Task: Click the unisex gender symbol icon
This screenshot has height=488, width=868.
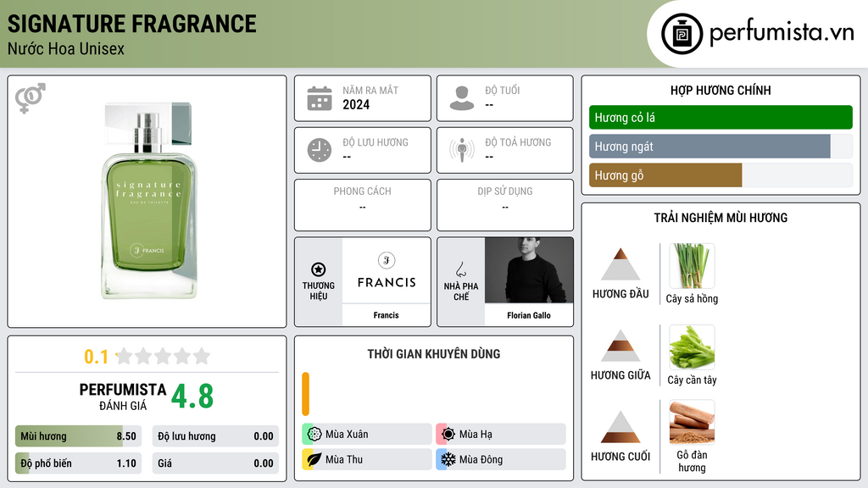Action: coord(30,98)
